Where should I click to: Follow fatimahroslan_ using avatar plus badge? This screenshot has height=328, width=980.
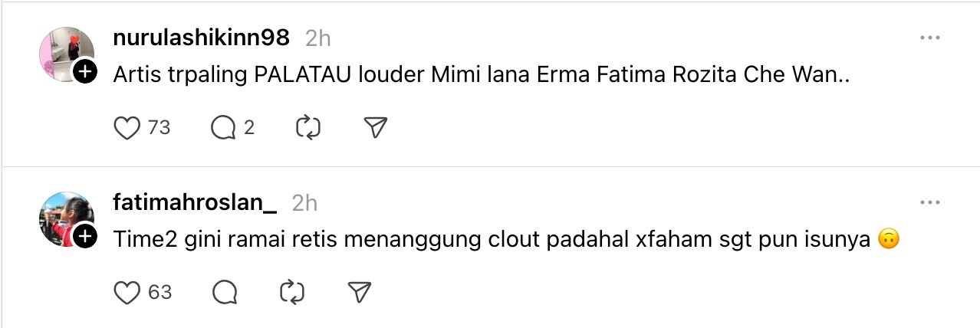(85, 237)
